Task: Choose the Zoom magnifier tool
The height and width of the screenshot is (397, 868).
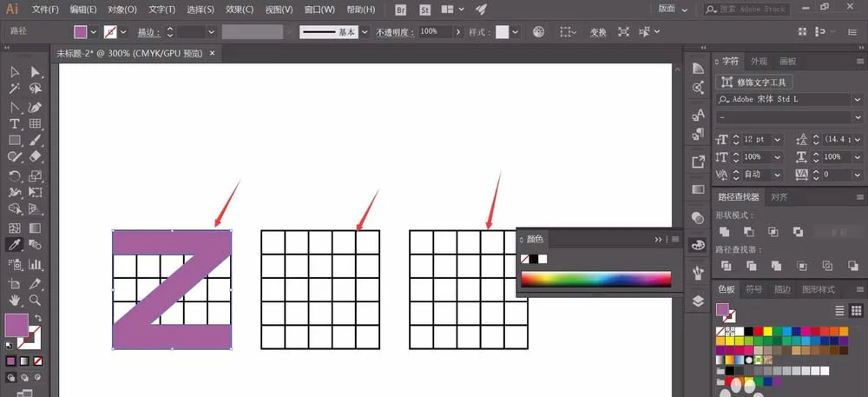Action: tap(35, 300)
